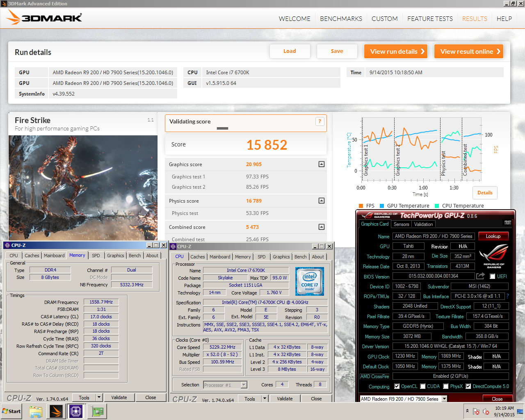This screenshot has width=525, height=420.
Task: Switch to GPU-Z via its taskbar icon
Action: pos(97,411)
